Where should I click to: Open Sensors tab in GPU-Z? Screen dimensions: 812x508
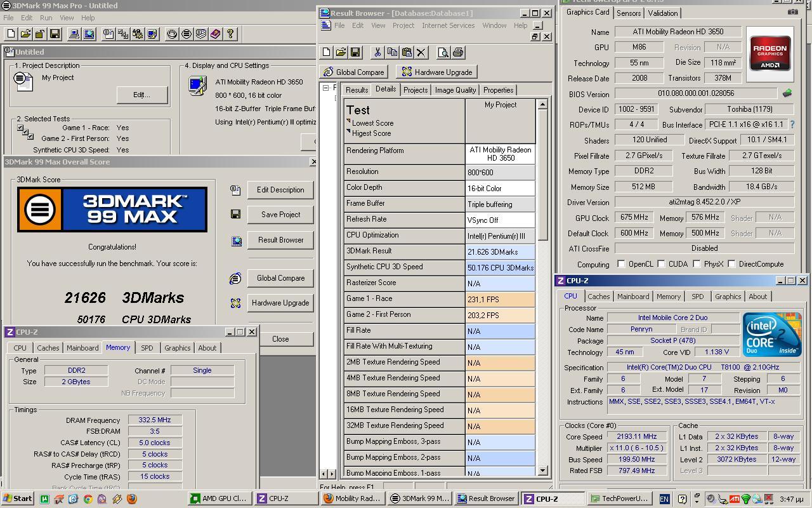pyautogui.click(x=629, y=13)
